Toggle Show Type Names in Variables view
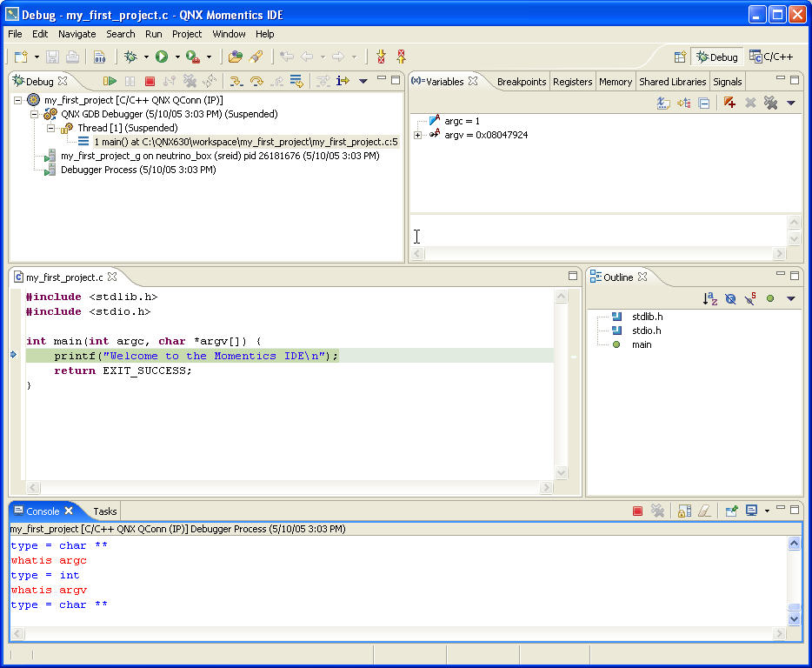Image resolution: width=812 pixels, height=668 pixels. [x=663, y=101]
